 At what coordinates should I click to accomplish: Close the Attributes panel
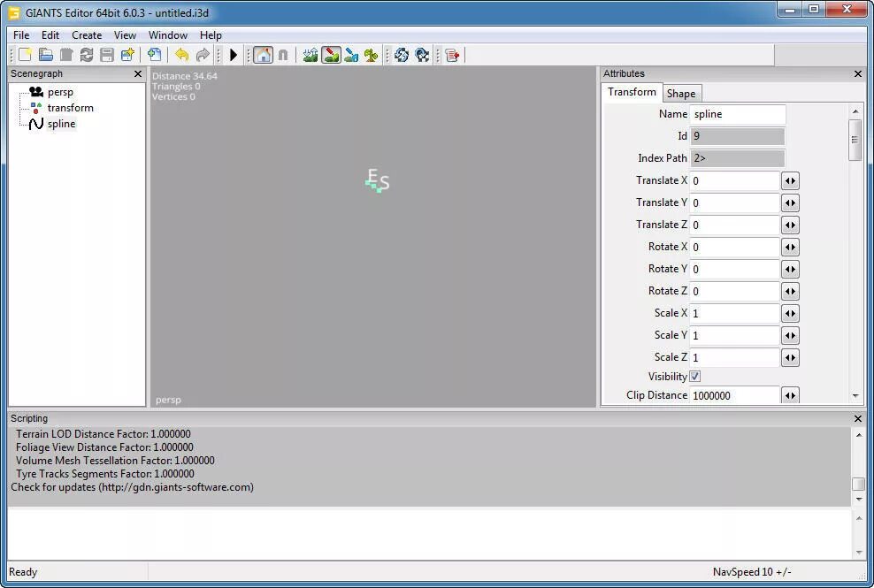click(x=858, y=73)
